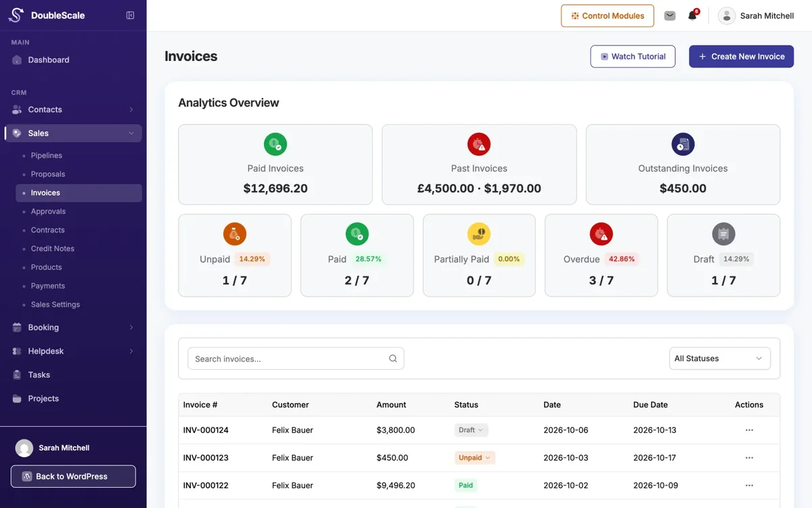Expand the Contacts submenu chevron
The width and height of the screenshot is (812, 508).
[131, 110]
